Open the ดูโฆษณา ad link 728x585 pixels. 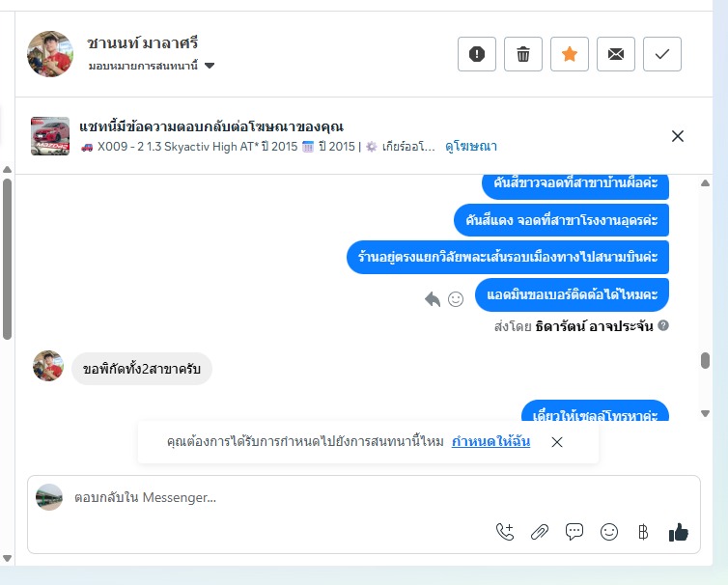pos(471,147)
